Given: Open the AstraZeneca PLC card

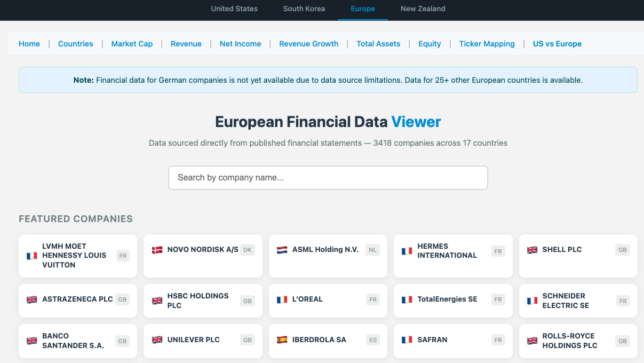Looking at the screenshot, I should click(x=78, y=301).
